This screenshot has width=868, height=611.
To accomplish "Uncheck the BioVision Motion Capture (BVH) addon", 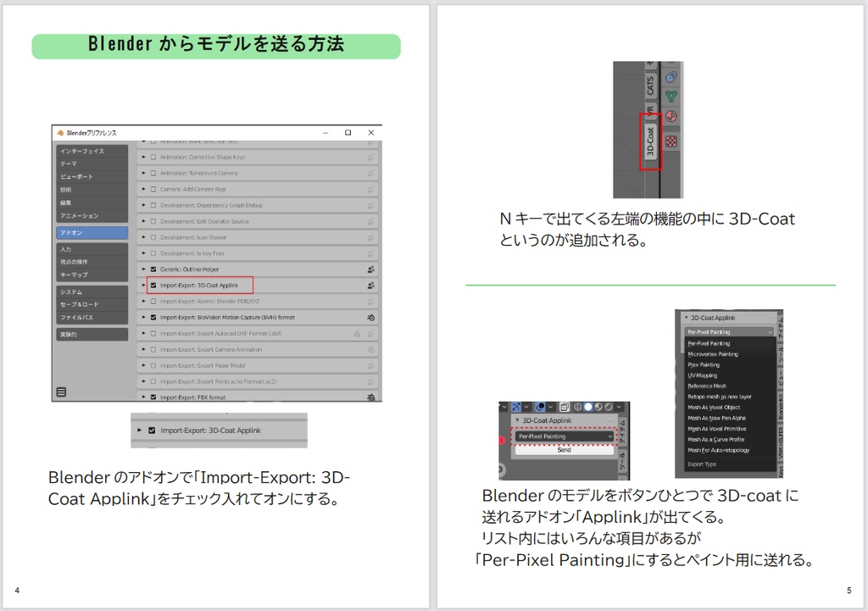I will [x=153, y=318].
